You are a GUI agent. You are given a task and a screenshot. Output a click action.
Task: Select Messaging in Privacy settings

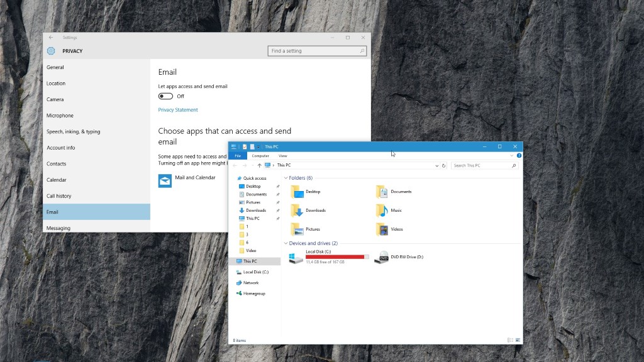[x=96, y=228]
